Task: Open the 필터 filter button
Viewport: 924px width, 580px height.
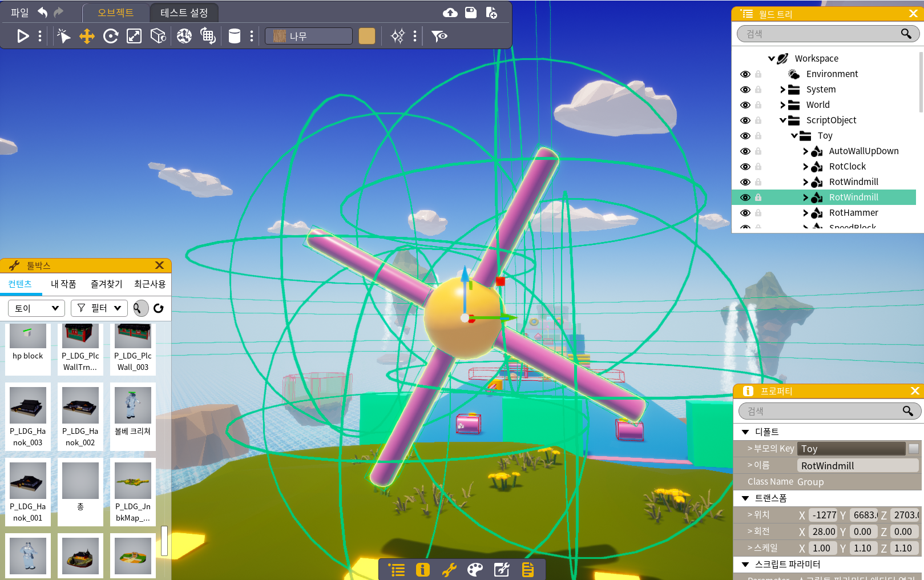Action: click(x=99, y=308)
